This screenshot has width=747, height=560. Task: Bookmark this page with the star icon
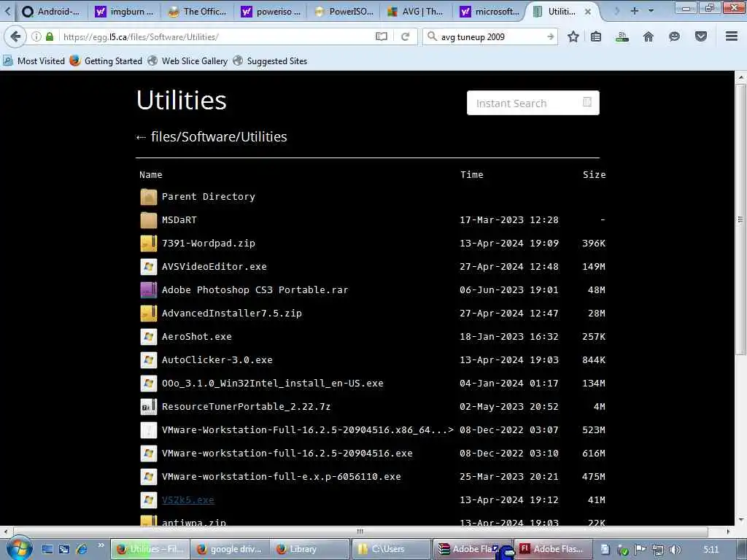(573, 36)
